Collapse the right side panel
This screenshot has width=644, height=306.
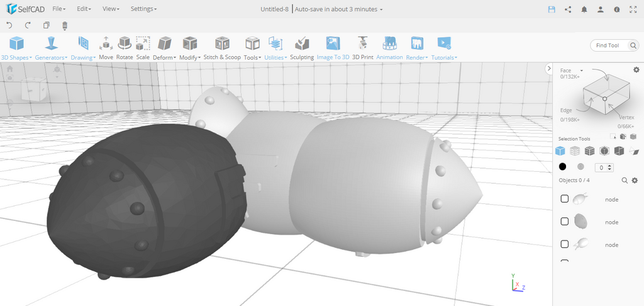click(548, 69)
